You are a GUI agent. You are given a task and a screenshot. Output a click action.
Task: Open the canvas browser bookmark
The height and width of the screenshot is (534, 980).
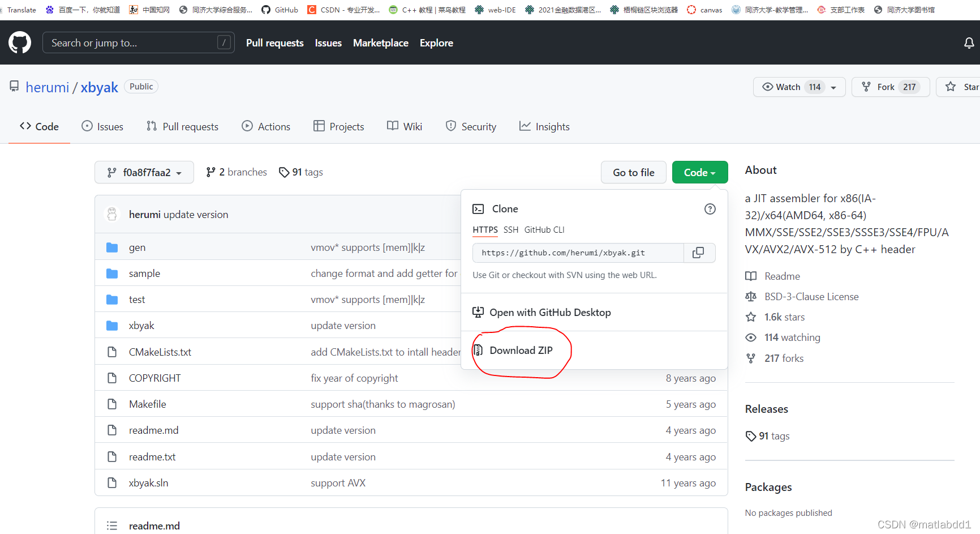(704, 10)
